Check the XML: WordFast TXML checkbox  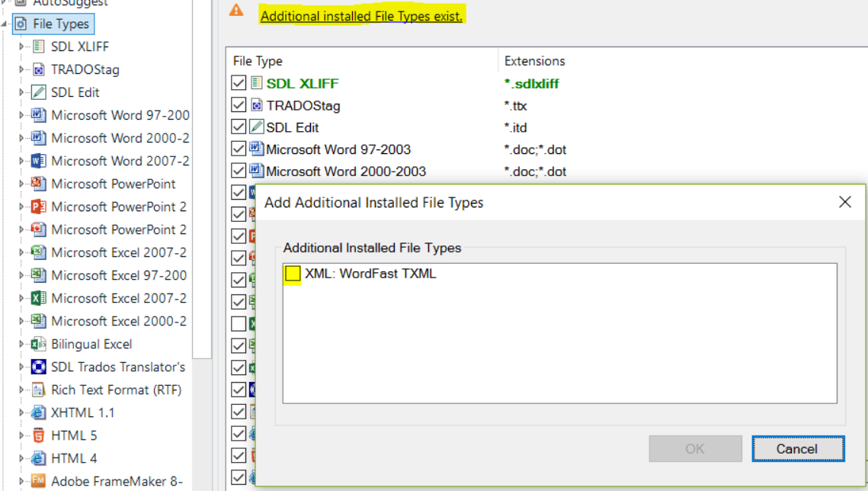coord(293,274)
